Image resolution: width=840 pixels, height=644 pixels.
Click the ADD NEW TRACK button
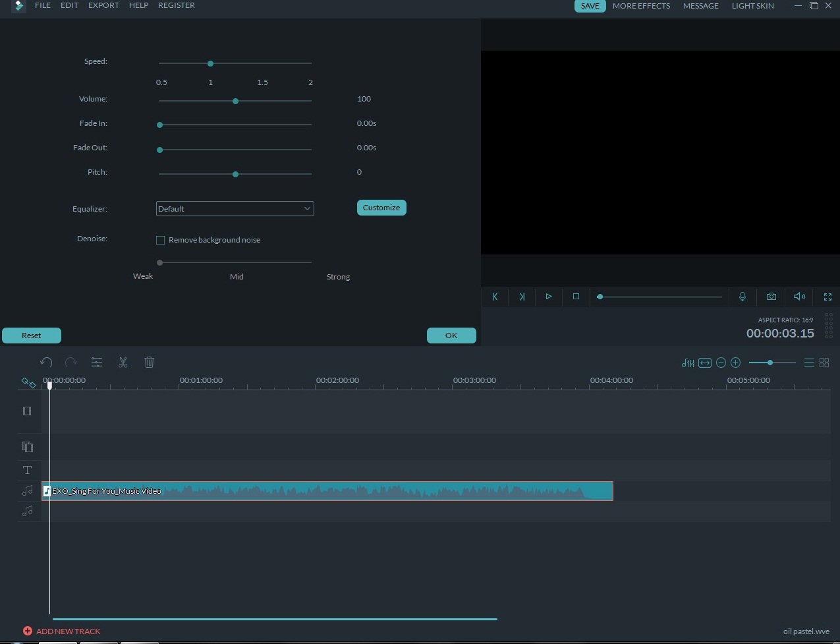tap(62, 631)
